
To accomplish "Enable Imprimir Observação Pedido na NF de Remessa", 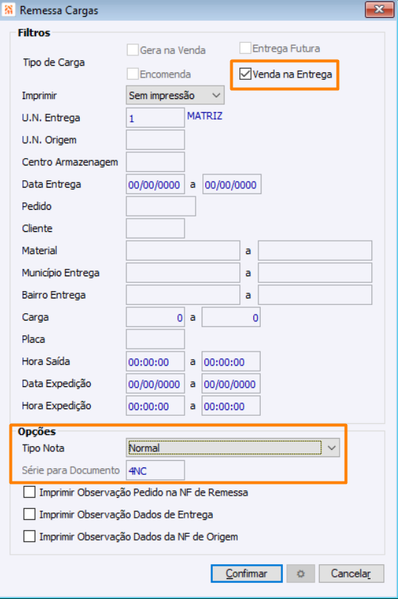I will (x=29, y=492).
